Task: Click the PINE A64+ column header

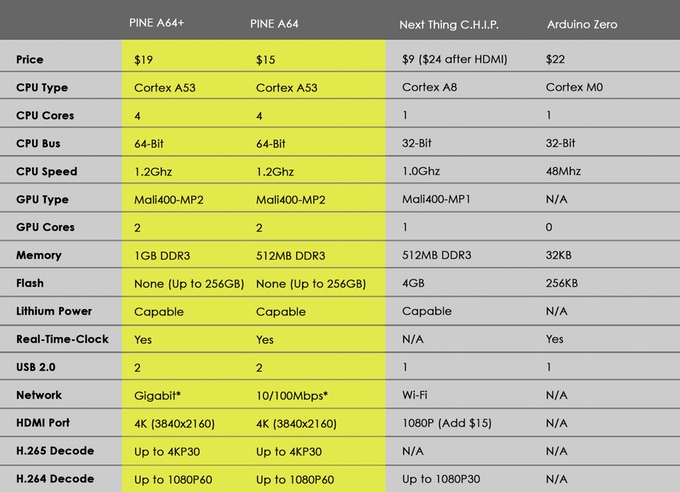Action: pyautogui.click(x=157, y=21)
